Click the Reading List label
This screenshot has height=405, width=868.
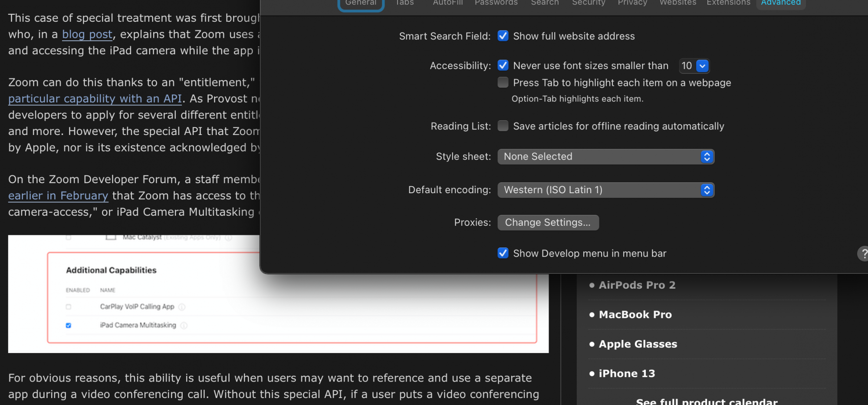click(461, 126)
